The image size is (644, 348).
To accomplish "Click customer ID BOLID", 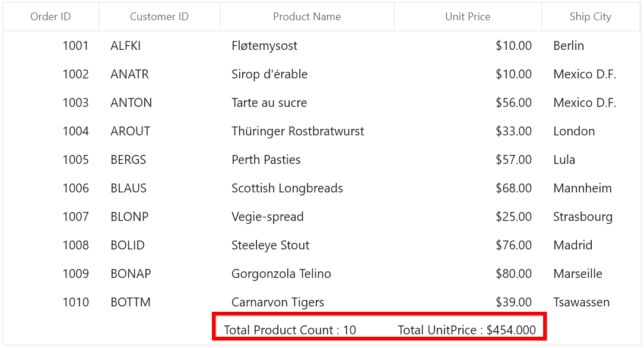I will 128,245.
